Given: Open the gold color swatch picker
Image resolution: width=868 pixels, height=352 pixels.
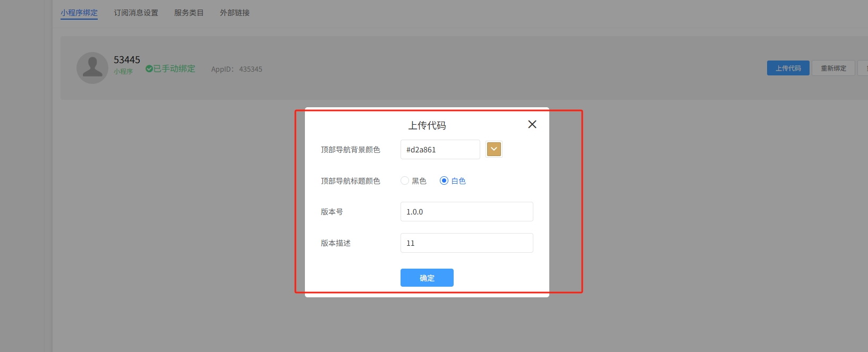Looking at the screenshot, I should (493, 150).
